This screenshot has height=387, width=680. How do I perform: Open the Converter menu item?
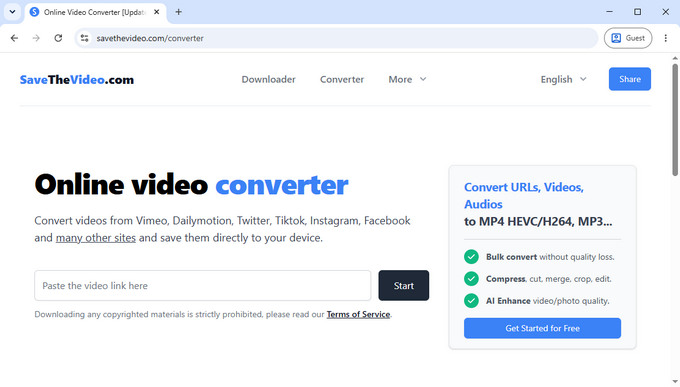tap(342, 79)
